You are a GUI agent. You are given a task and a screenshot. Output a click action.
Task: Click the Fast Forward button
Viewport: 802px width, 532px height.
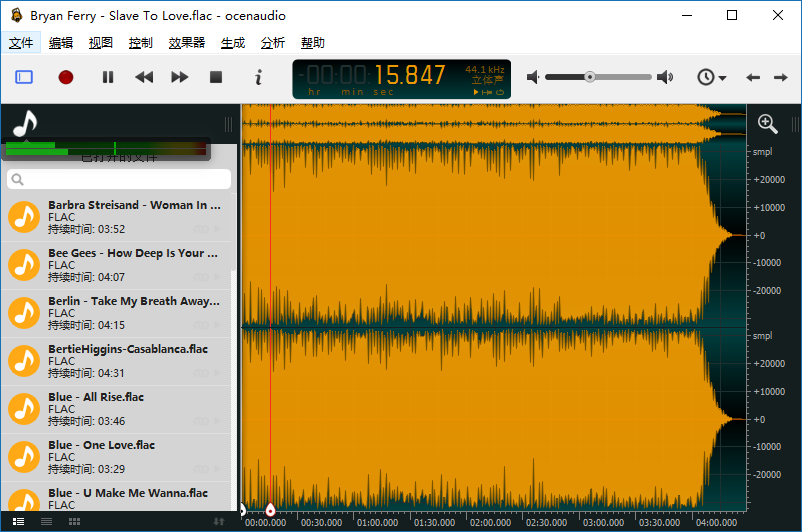tap(180, 77)
